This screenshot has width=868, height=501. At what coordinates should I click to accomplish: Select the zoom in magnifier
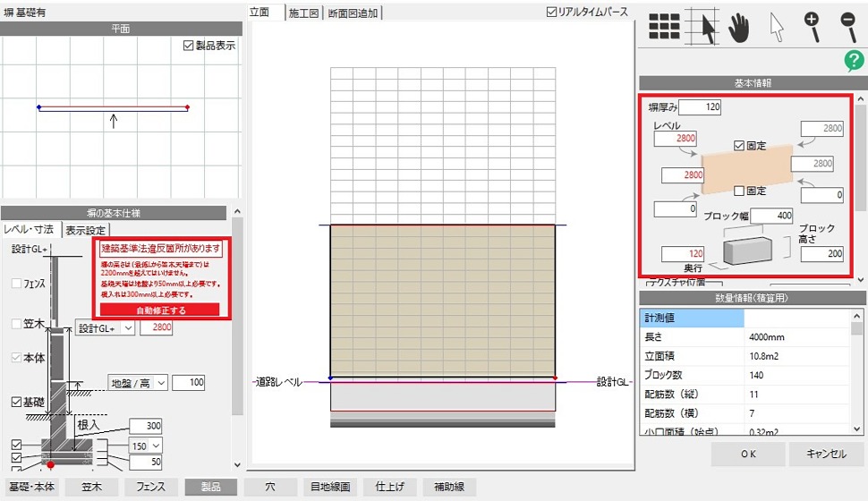point(813,27)
